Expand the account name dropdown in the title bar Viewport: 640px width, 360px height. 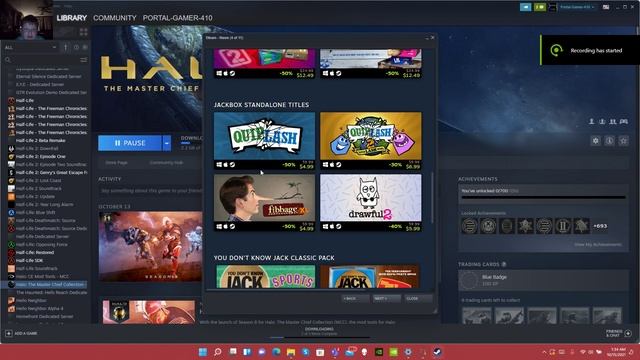point(577,7)
